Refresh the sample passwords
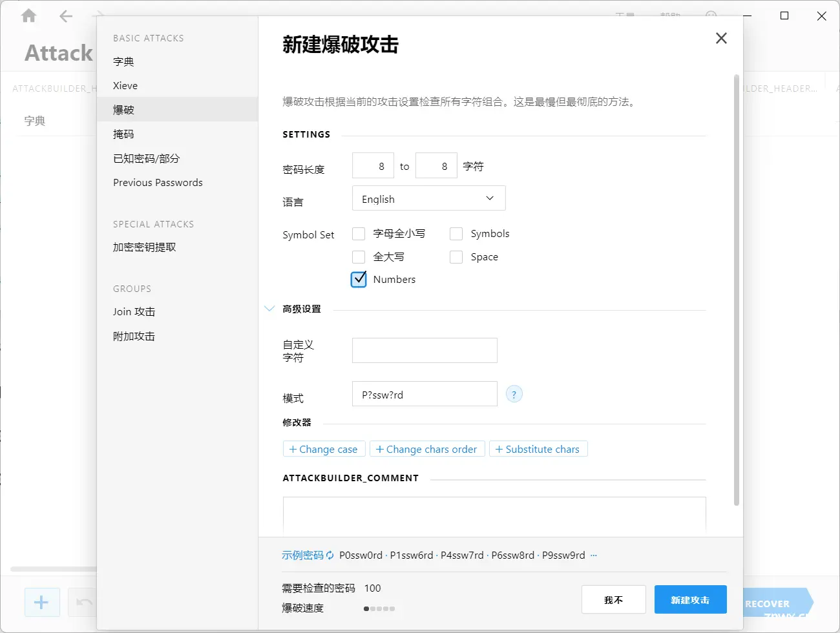The image size is (840, 633). tap(330, 555)
